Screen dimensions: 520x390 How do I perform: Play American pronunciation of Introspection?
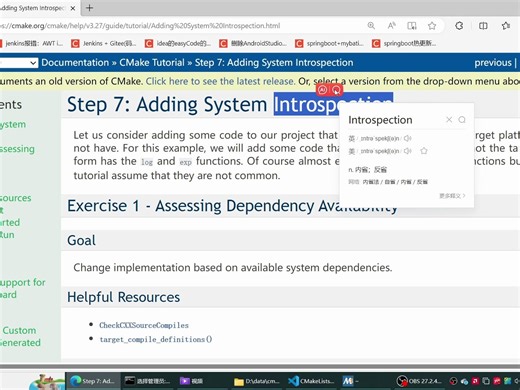[407, 151]
